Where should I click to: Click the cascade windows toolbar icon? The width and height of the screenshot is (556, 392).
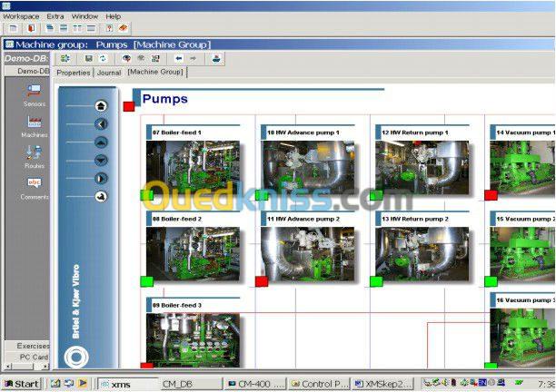click(x=50, y=28)
